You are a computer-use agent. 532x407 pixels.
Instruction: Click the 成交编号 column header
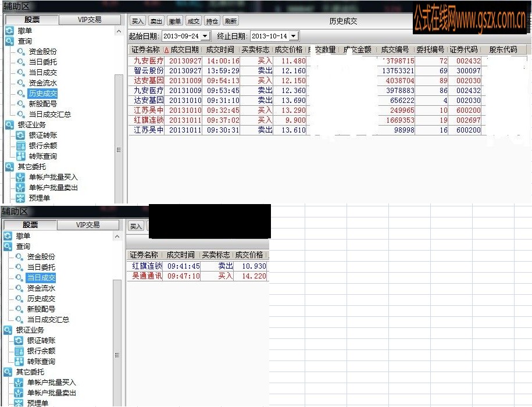(395, 50)
